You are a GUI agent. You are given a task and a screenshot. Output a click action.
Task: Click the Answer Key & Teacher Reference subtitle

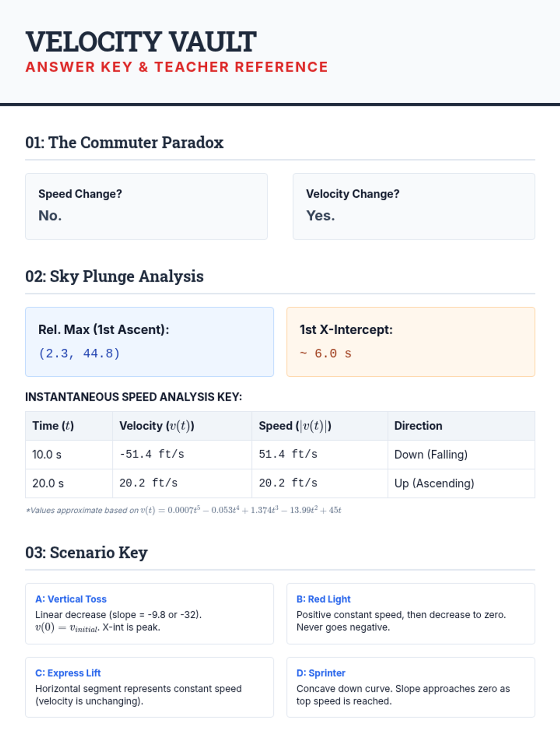click(x=176, y=67)
